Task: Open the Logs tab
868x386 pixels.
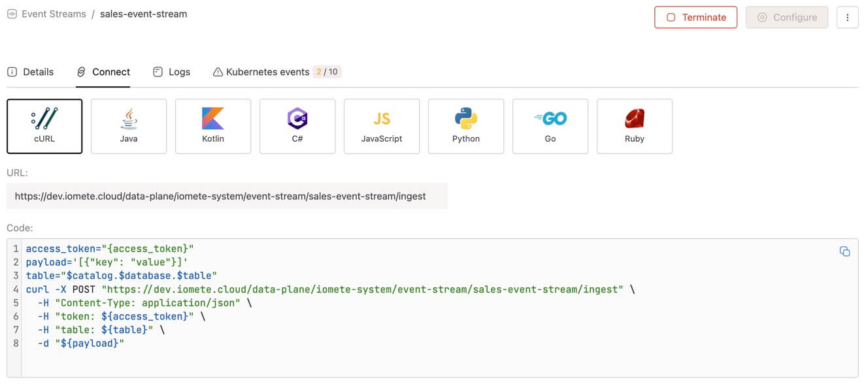Action: (x=171, y=72)
